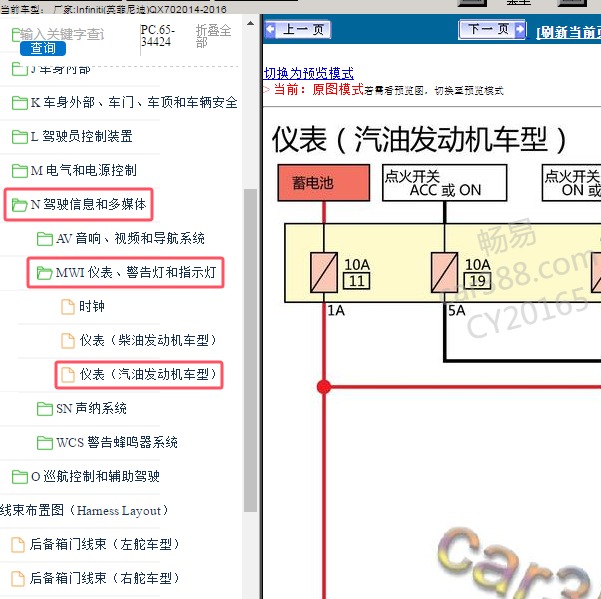This screenshot has height=599, width=601.
Task: Click file icon beside 后备箱门线束（右舵车型）
Action: 18,579
